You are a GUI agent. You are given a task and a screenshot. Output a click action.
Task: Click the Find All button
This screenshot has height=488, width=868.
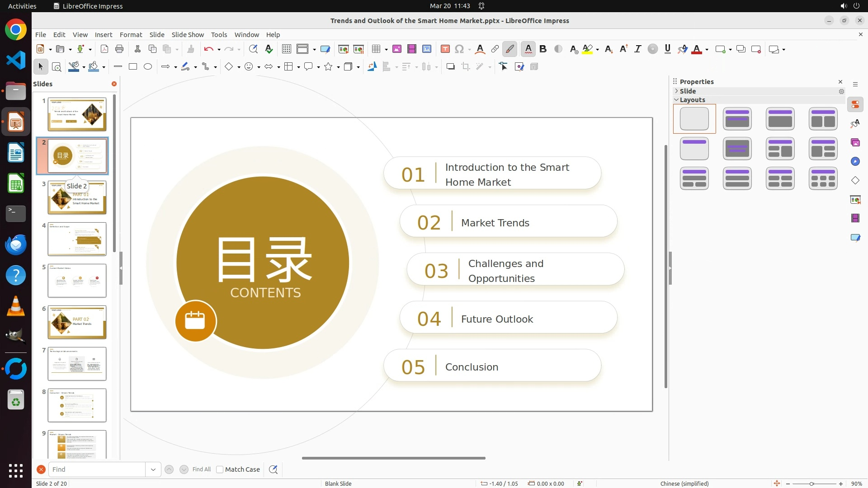[x=201, y=469]
